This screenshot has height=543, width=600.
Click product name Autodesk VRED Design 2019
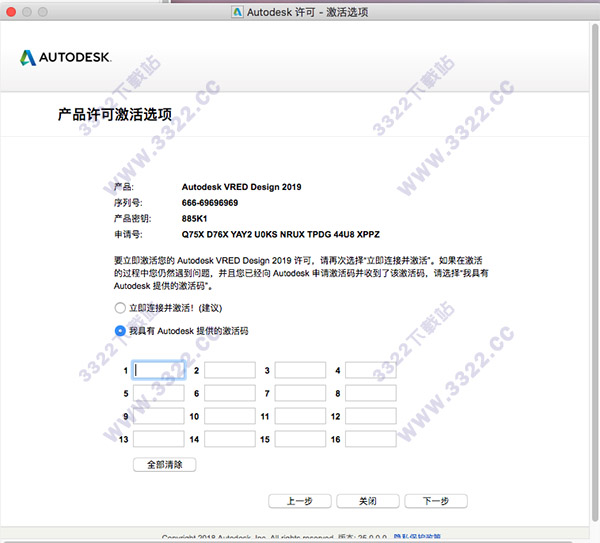pyautogui.click(x=241, y=187)
